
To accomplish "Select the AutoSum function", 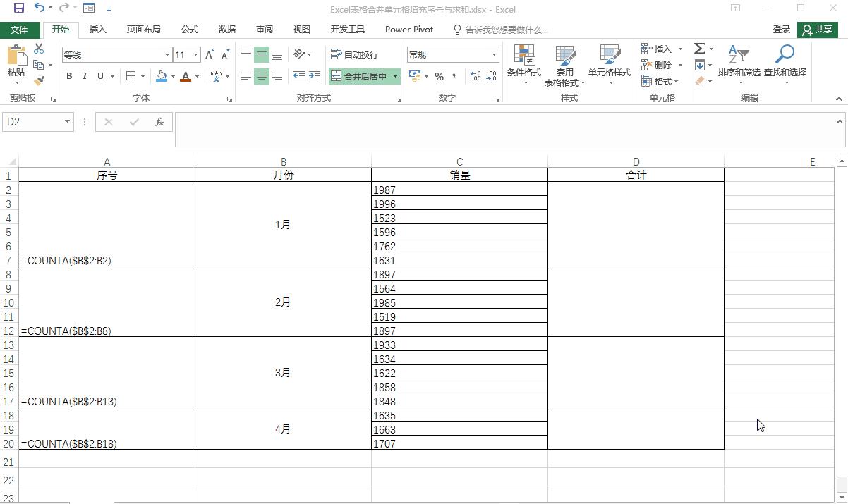I will (x=699, y=49).
